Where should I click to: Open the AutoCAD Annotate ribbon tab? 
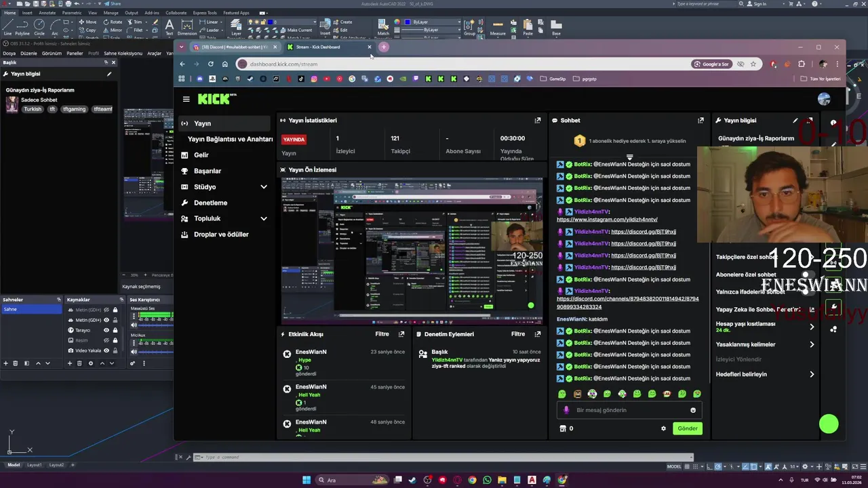pos(47,13)
